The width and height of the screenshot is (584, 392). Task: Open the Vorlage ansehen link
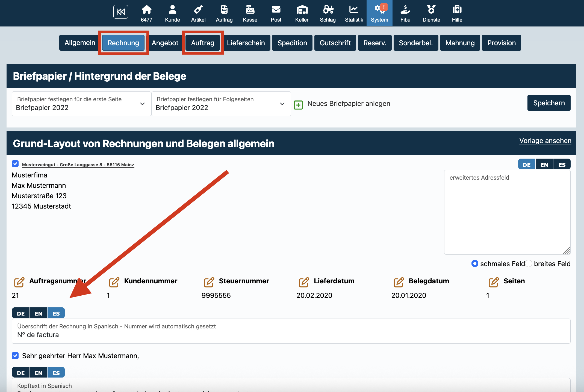[545, 141]
